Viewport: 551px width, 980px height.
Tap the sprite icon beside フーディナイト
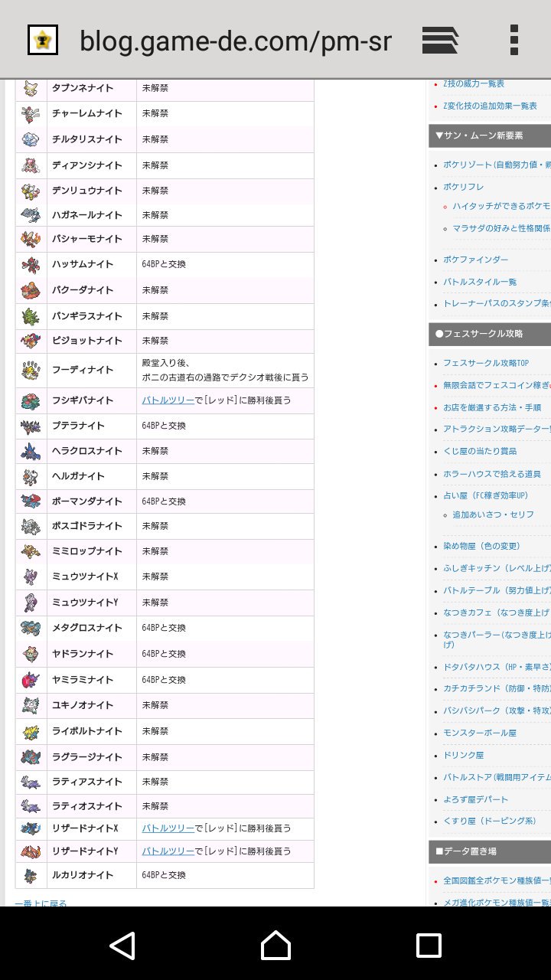point(31,370)
